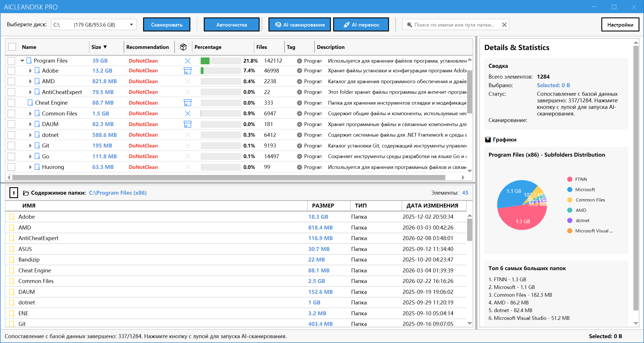Open Настройки
The height and width of the screenshot is (343, 644).
tap(620, 25)
